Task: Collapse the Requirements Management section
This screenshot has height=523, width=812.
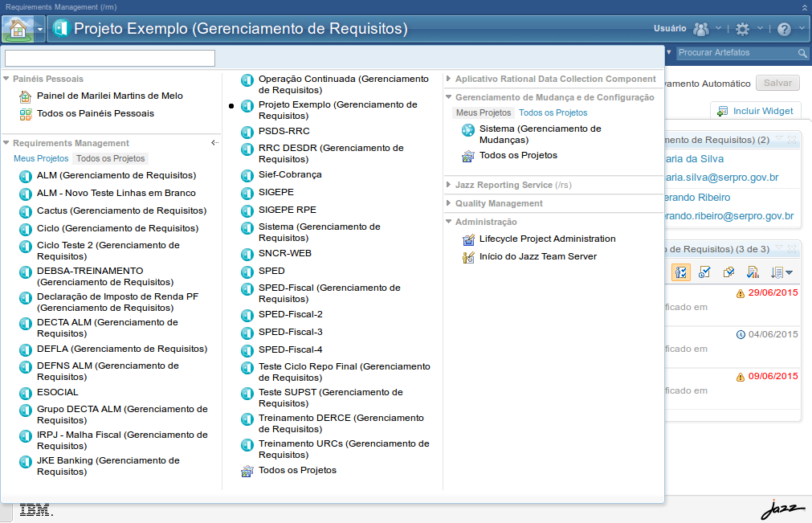Action: [6, 143]
